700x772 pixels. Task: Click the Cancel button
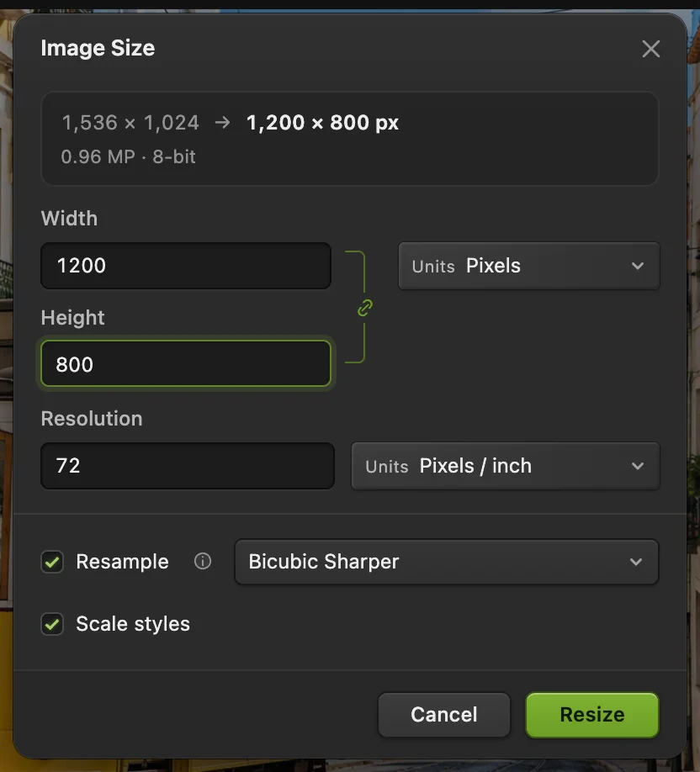tap(444, 715)
